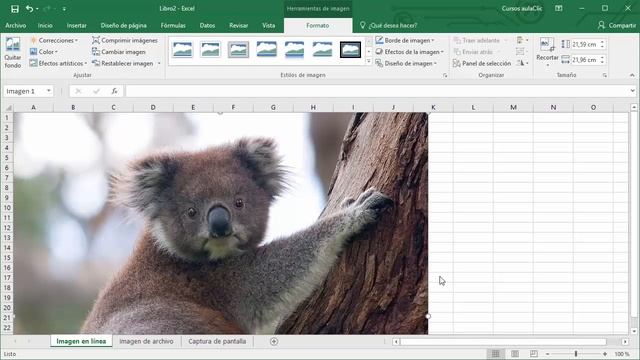Select the black-framed picture style thumbnail
Screen dimensions: 640x360
coord(350,50)
